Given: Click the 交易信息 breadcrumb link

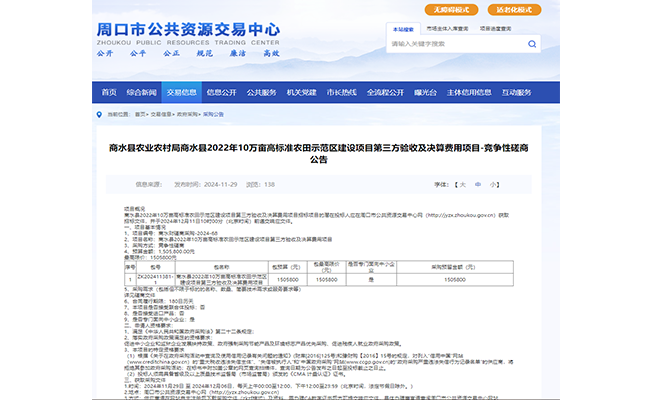Looking at the screenshot, I should coord(158,114).
